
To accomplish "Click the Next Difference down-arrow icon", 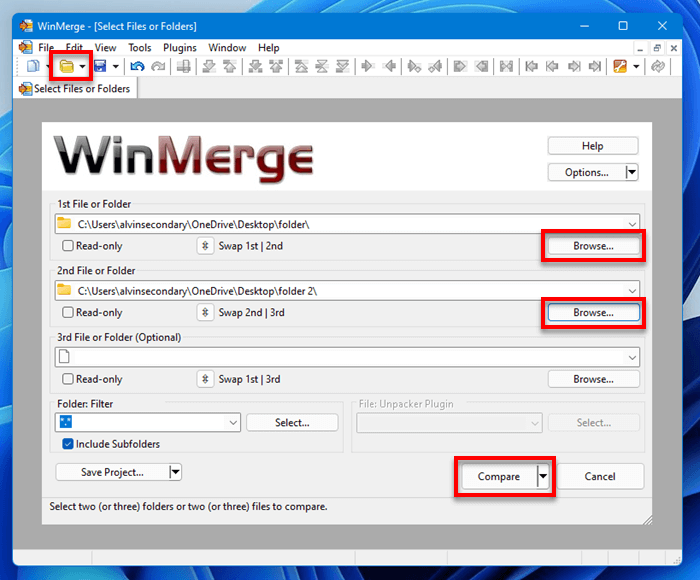I will click(x=209, y=67).
